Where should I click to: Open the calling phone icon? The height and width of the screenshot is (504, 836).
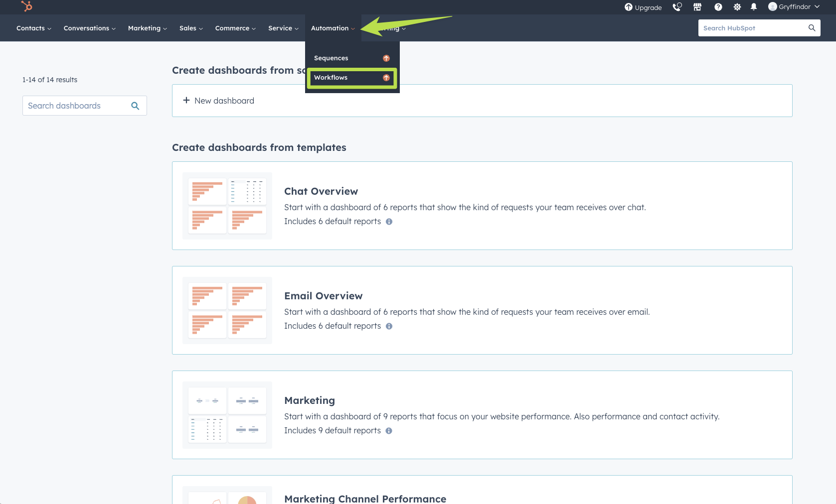[676, 7]
